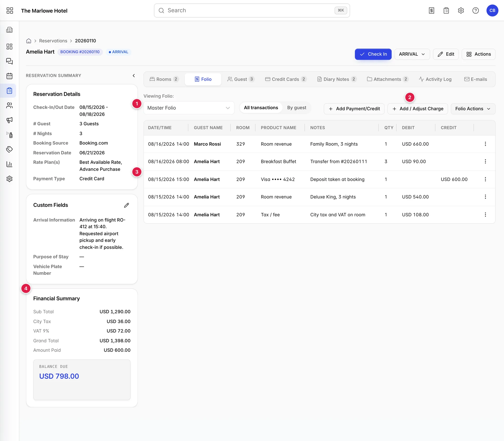Go to Reservations breadcrumb link
Image resolution: width=504 pixels, height=441 pixels.
tap(53, 41)
